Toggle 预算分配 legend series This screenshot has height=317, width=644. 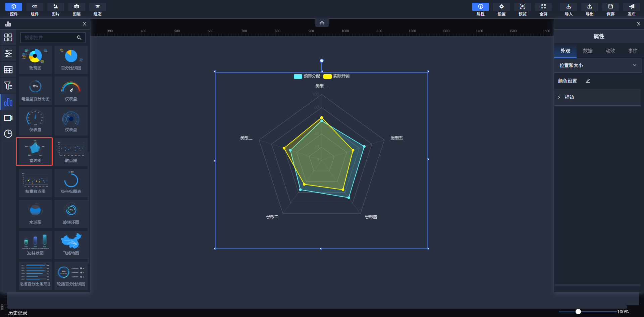click(307, 76)
